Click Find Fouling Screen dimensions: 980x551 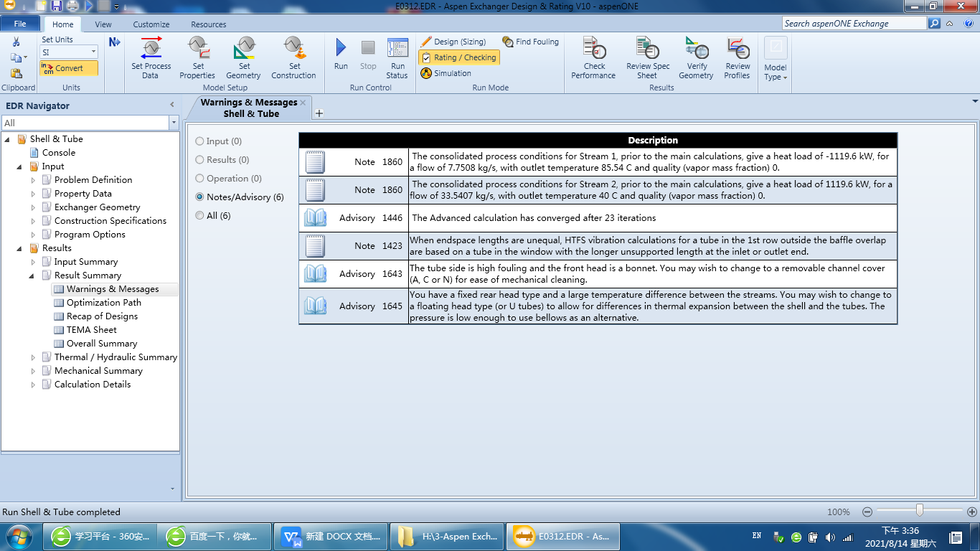tap(530, 42)
